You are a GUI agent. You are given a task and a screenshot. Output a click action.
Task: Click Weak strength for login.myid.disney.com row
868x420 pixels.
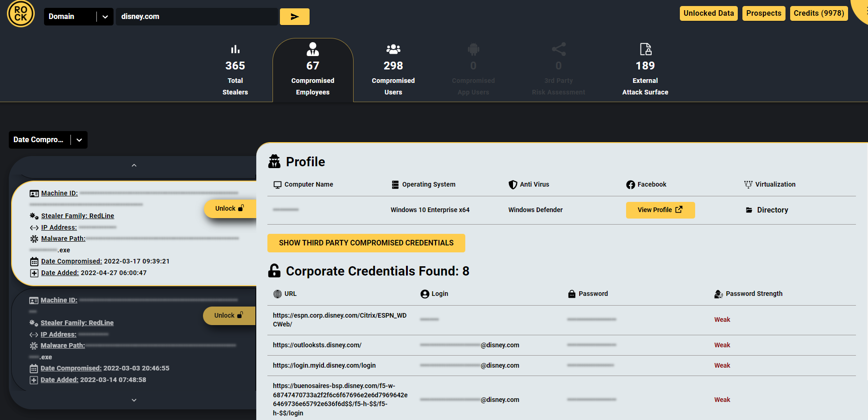[x=722, y=366]
